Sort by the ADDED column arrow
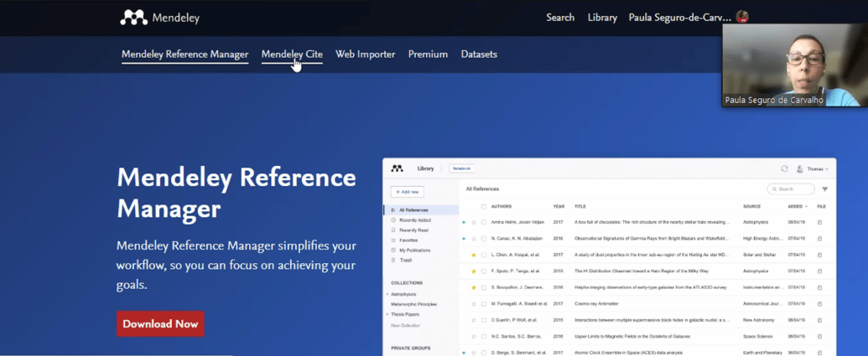 point(806,206)
